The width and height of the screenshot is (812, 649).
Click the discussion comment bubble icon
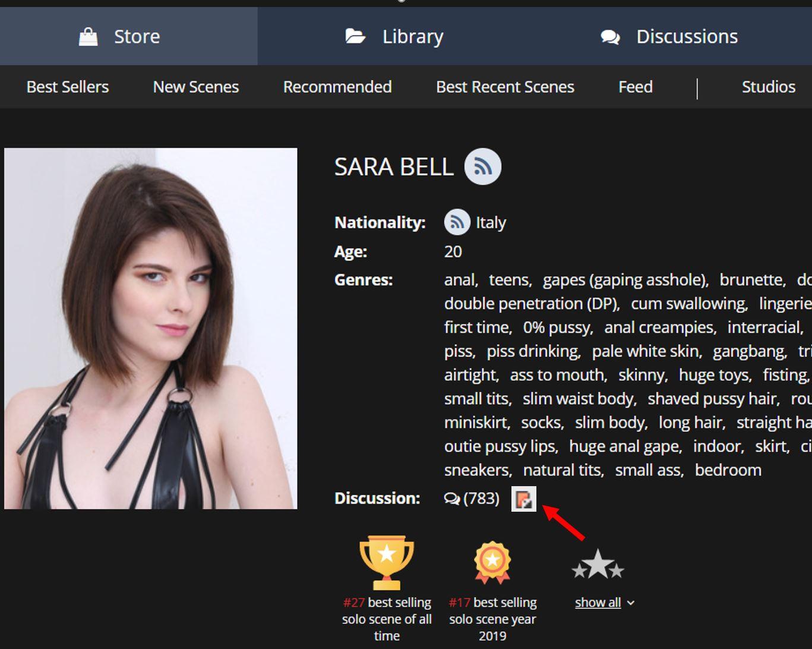[451, 499]
